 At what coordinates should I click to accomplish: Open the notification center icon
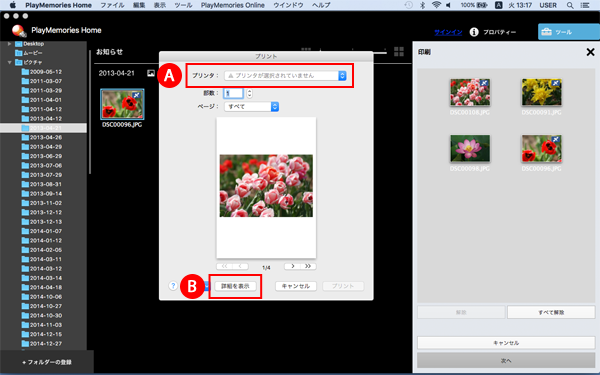[585, 5]
